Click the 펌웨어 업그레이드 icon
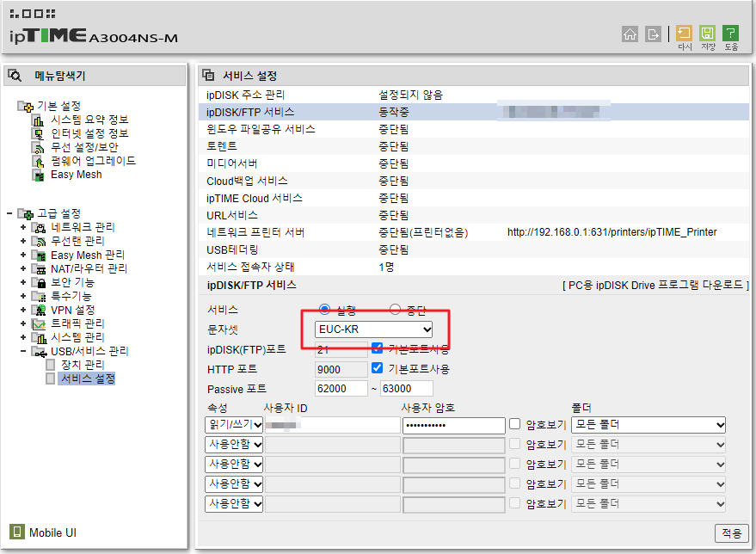Image resolution: width=756 pixels, height=554 pixels. pos(38,161)
